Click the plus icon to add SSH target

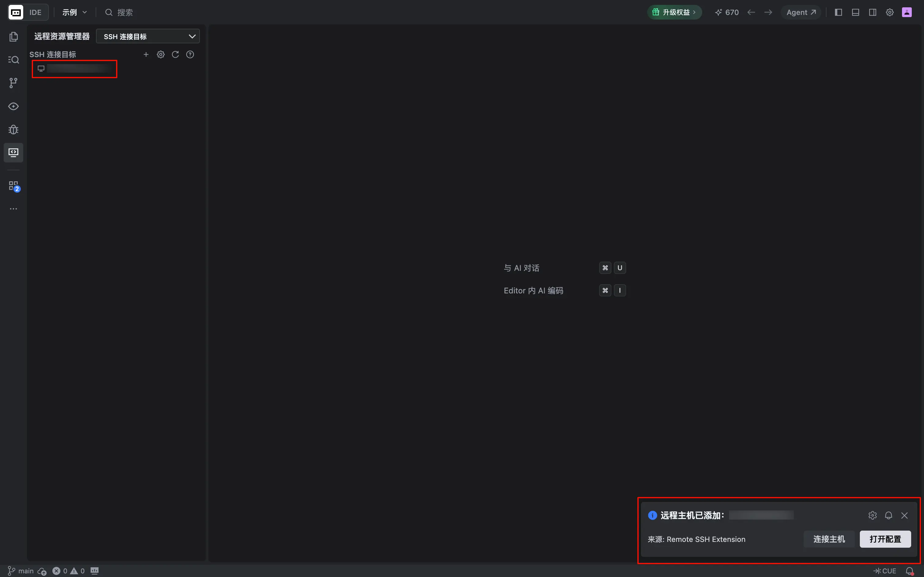coord(146,55)
